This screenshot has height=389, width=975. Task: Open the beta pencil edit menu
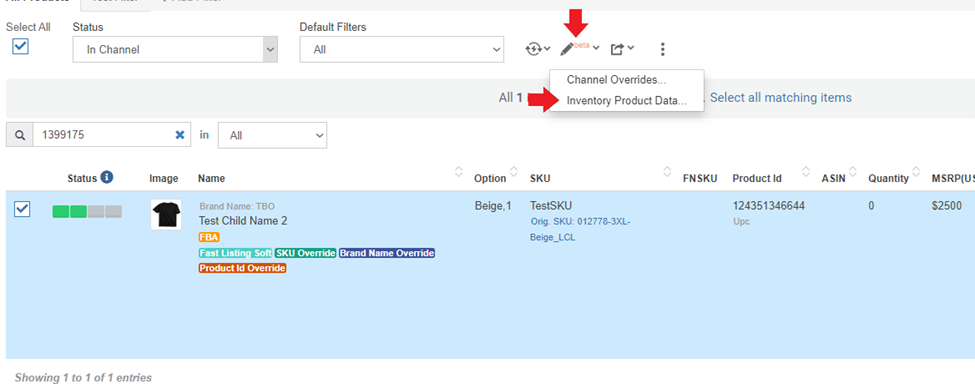580,48
